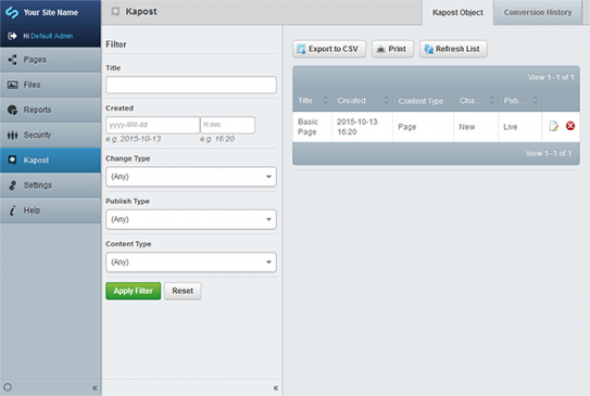Expand the Content Type dropdown
The width and height of the screenshot is (590, 396).
191,262
